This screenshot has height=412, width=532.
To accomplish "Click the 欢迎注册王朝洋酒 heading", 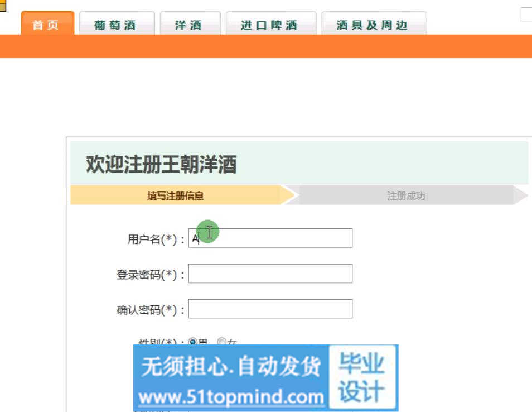I will point(161,164).
